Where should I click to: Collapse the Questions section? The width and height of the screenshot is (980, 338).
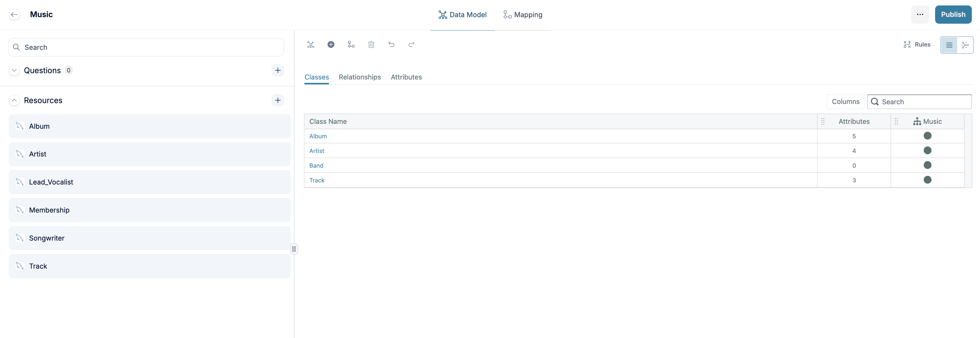pyautogui.click(x=14, y=70)
